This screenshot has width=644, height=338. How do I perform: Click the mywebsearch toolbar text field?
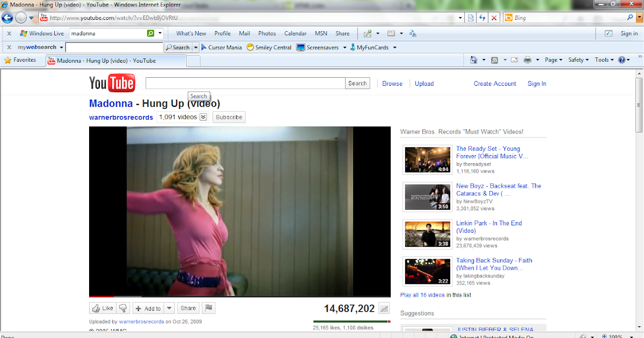click(x=114, y=47)
